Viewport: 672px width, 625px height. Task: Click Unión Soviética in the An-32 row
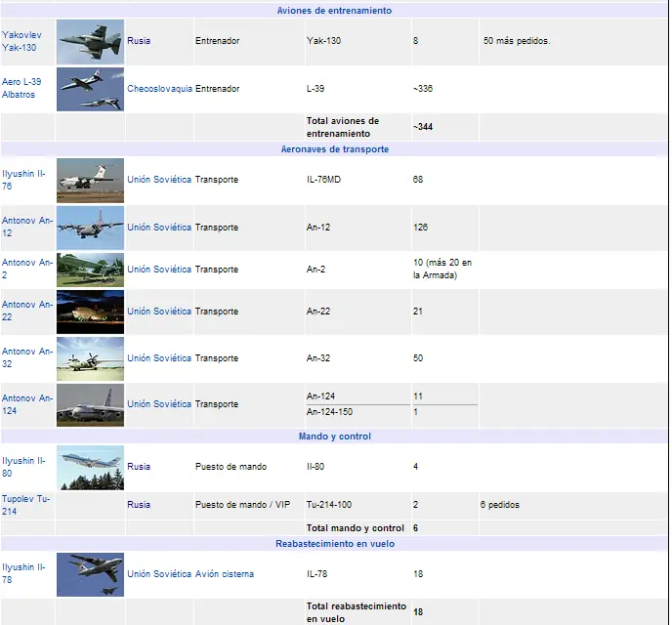coord(159,358)
